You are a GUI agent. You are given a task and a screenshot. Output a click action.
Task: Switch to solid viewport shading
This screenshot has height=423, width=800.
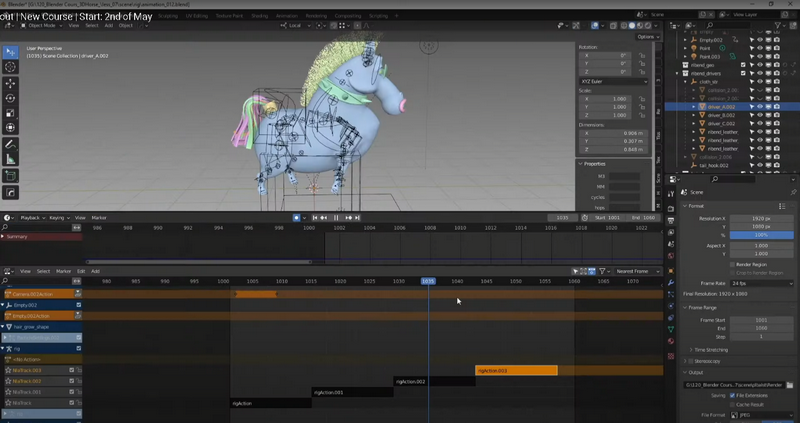[x=632, y=26]
